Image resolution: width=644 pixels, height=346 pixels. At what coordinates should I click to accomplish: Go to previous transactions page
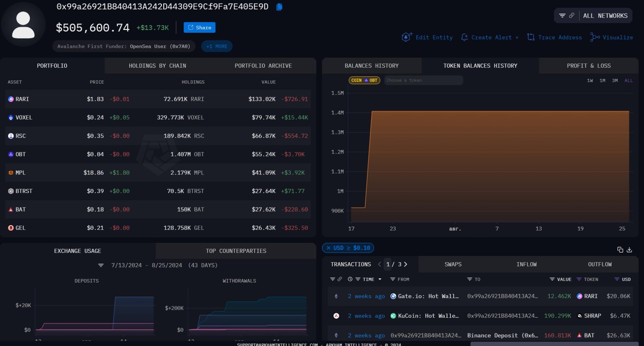(380, 264)
